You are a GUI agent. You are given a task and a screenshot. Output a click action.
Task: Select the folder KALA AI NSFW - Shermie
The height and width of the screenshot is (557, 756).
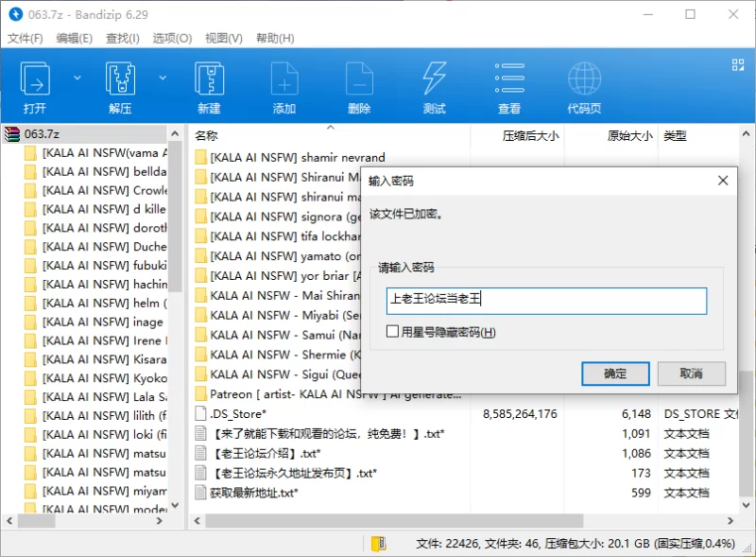[285, 355]
